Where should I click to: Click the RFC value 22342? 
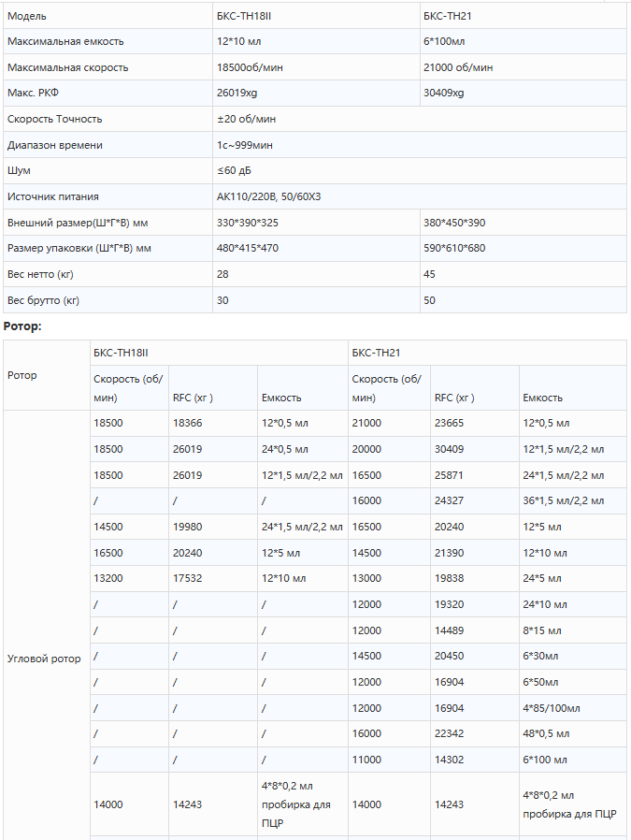450,733
